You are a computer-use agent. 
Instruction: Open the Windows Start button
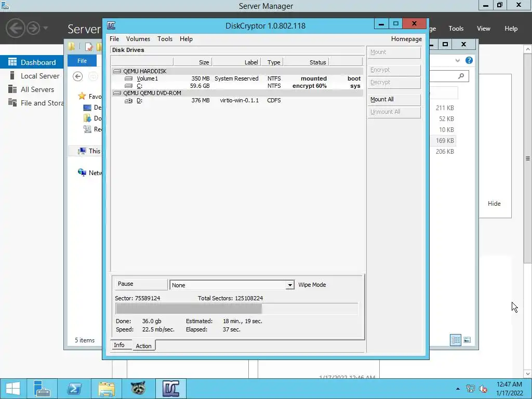pos(13,389)
